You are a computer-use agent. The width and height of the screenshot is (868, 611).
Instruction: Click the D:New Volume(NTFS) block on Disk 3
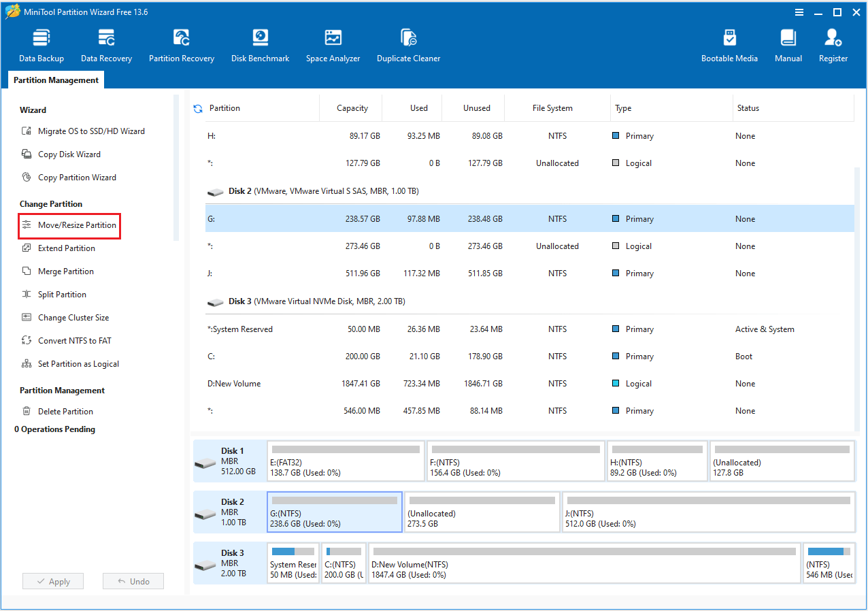coord(584,563)
